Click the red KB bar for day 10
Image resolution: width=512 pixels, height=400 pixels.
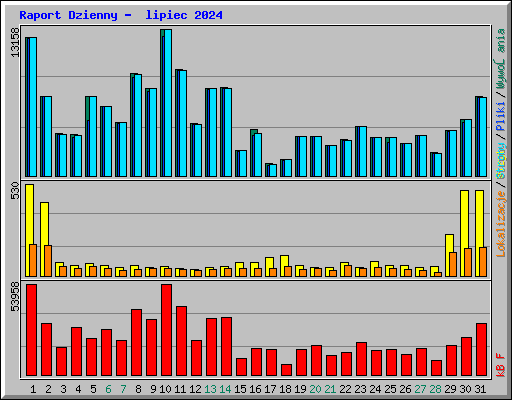166,330
